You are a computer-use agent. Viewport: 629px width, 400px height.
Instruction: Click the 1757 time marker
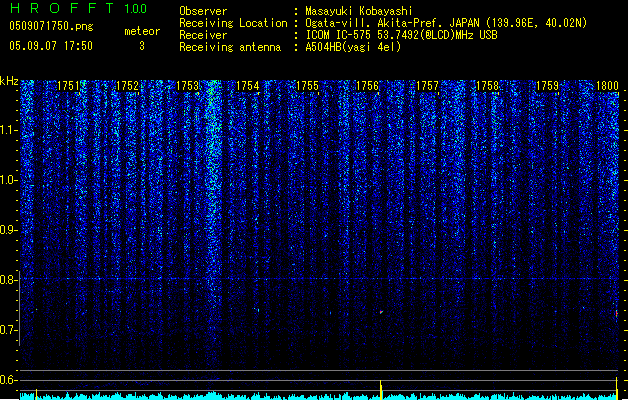427,86
